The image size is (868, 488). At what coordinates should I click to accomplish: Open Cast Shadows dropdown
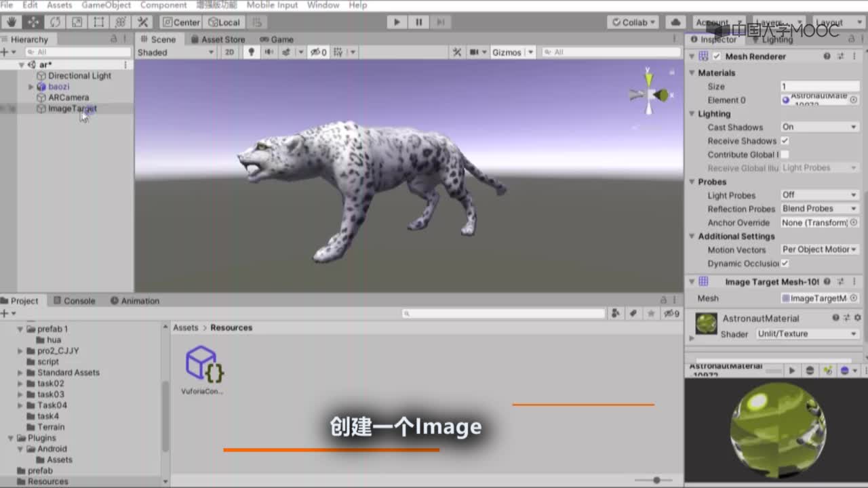[819, 127]
